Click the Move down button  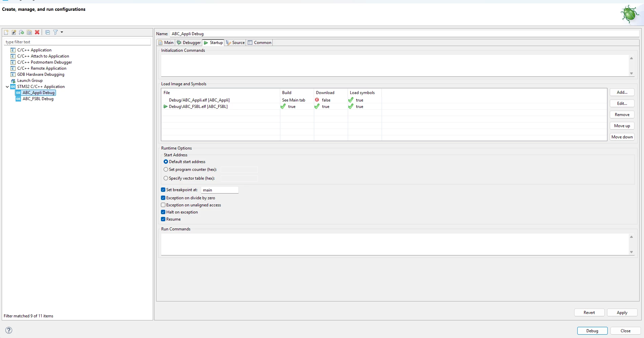pyautogui.click(x=622, y=137)
